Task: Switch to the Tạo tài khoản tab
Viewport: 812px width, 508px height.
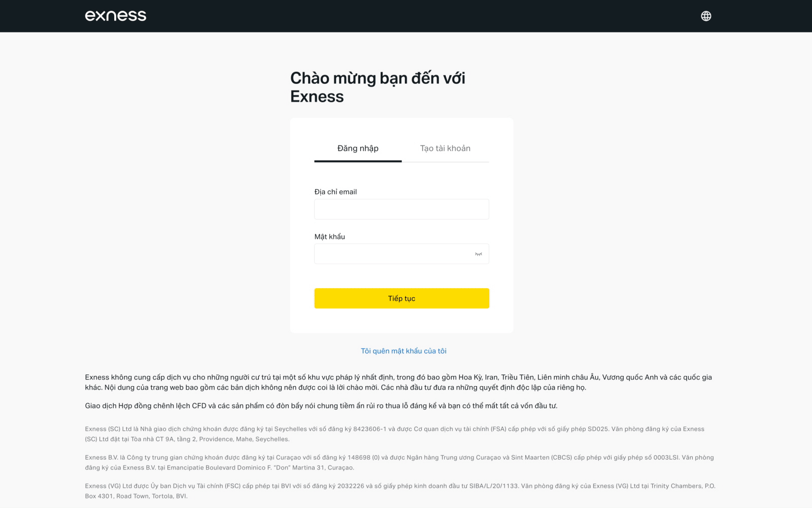Action: coord(445,148)
